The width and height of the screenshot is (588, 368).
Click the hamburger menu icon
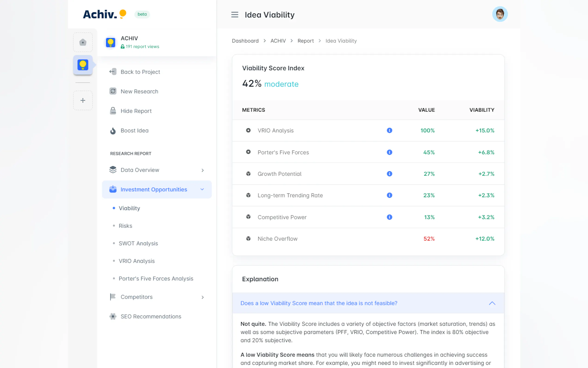[x=235, y=15]
